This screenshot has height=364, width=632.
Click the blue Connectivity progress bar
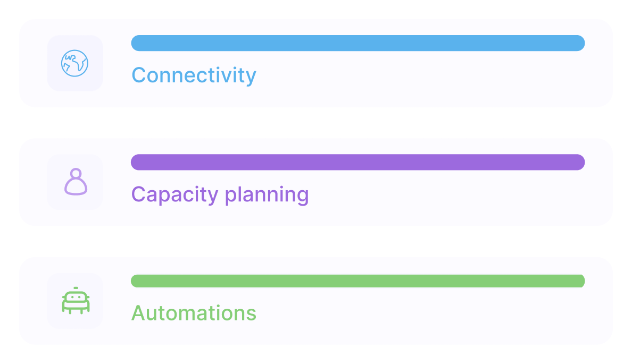[357, 43]
